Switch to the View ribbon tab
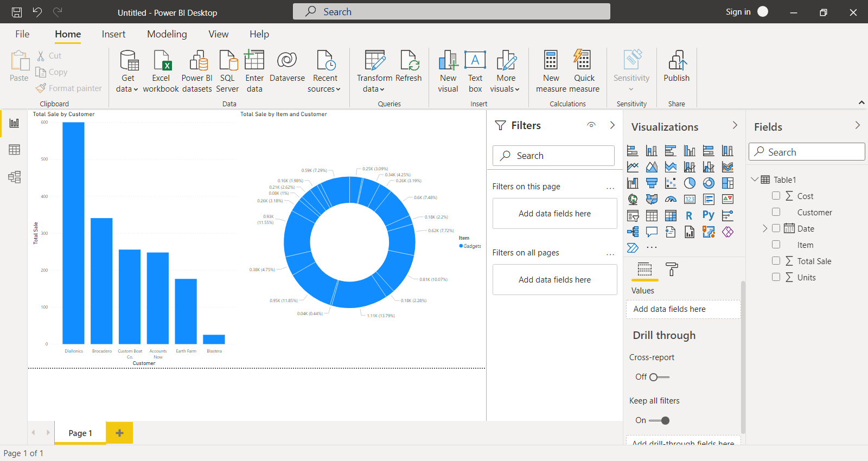 point(219,34)
